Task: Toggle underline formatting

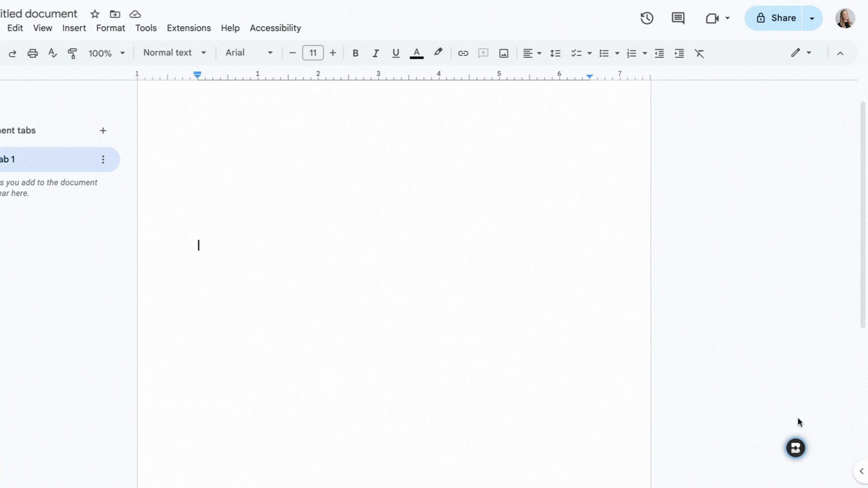Action: [396, 53]
